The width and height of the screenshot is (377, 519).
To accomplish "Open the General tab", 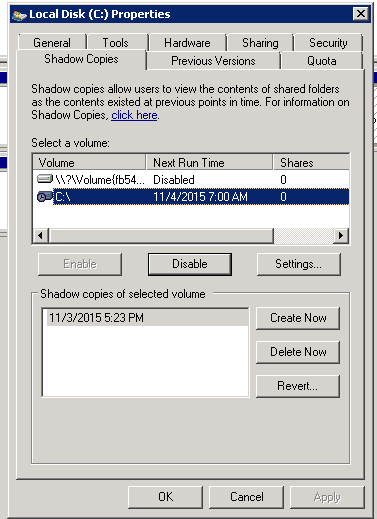I will [x=52, y=43].
